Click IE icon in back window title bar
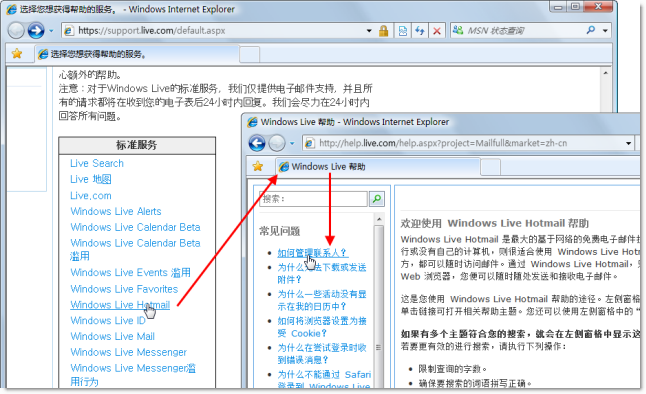646x394 pixels. pos(12,9)
